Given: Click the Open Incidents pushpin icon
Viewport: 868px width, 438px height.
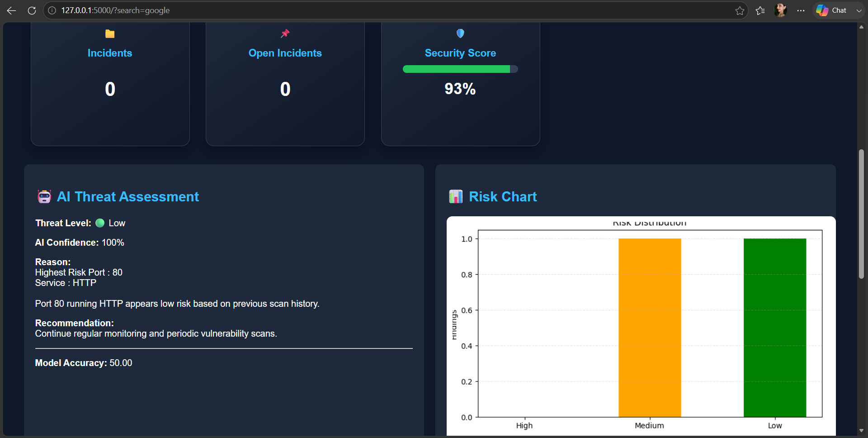Looking at the screenshot, I should [285, 33].
